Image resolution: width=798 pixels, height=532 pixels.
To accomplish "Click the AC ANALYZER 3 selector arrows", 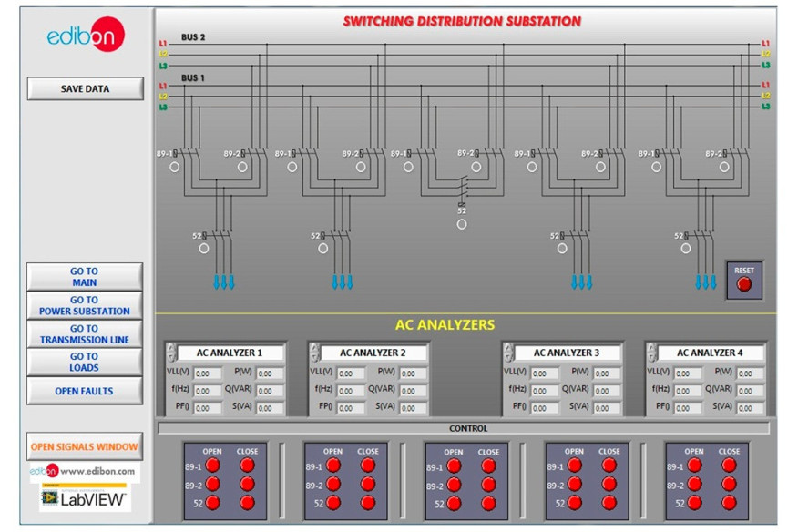I will (x=508, y=353).
